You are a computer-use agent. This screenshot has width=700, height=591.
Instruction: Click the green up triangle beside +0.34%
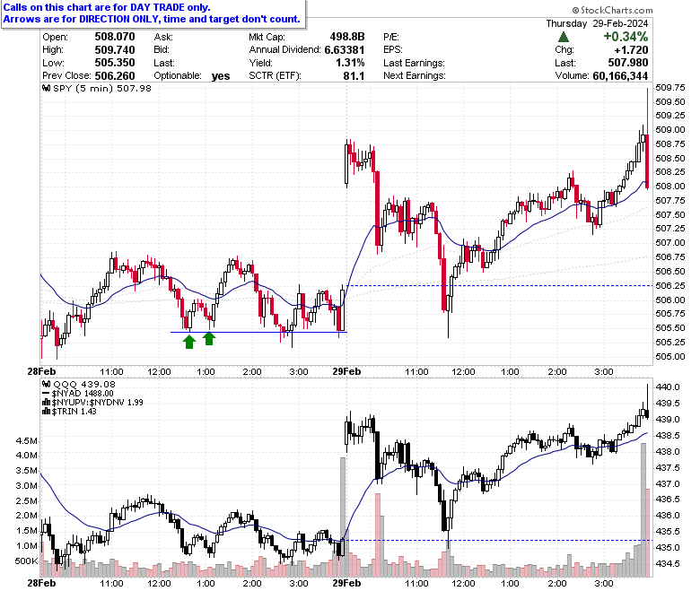[x=564, y=37]
